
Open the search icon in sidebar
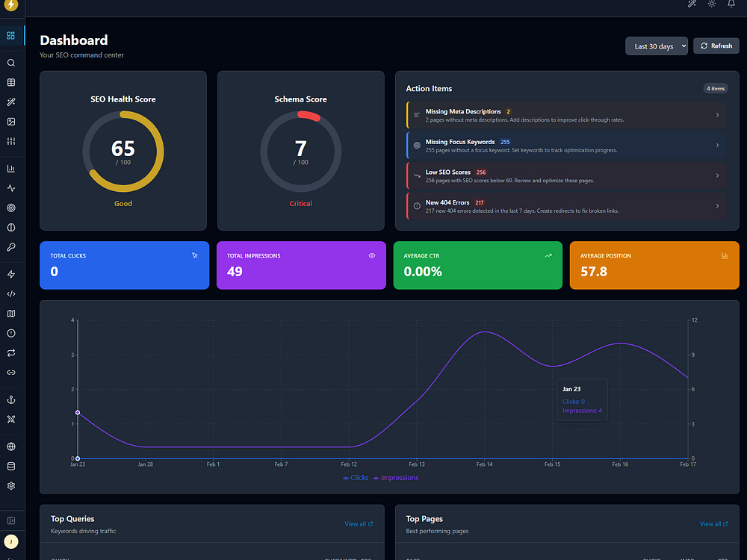pos(11,63)
